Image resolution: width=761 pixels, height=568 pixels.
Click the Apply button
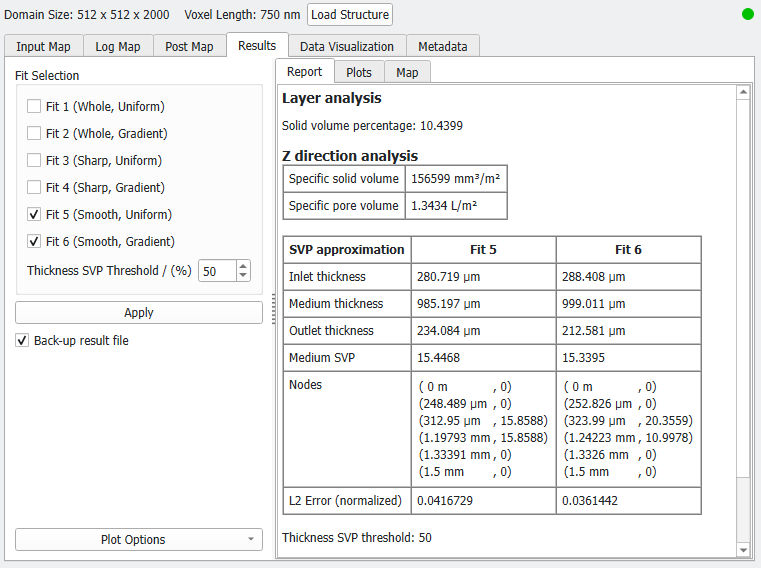(x=139, y=313)
